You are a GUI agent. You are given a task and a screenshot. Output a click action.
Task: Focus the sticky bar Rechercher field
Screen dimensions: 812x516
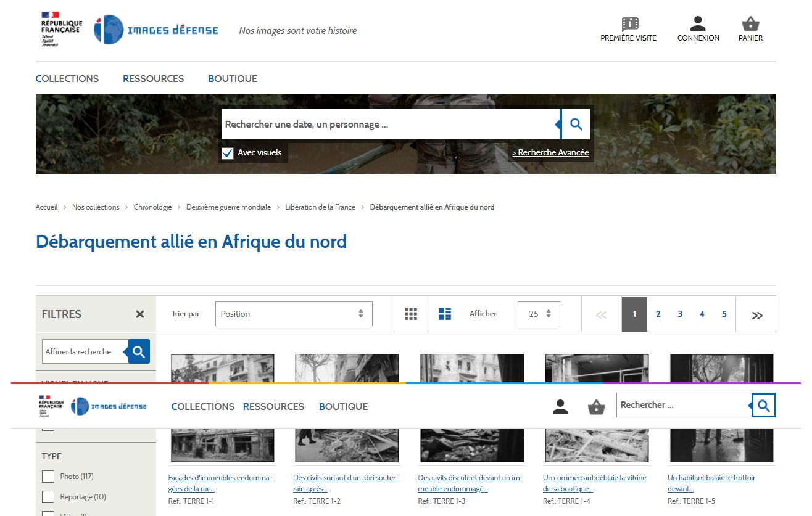pos(684,405)
